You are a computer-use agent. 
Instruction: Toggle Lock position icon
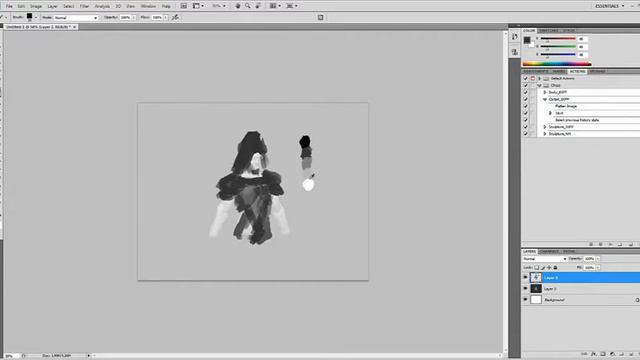[x=549, y=268]
